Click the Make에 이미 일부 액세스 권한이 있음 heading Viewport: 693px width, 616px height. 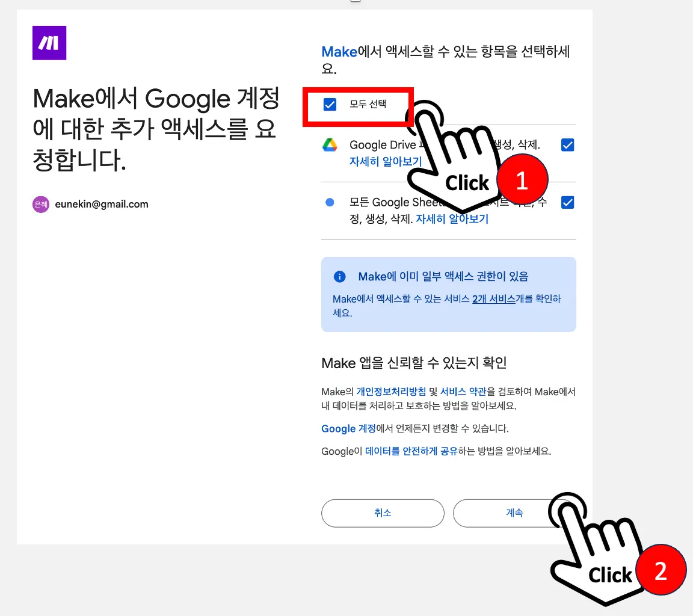(x=443, y=277)
